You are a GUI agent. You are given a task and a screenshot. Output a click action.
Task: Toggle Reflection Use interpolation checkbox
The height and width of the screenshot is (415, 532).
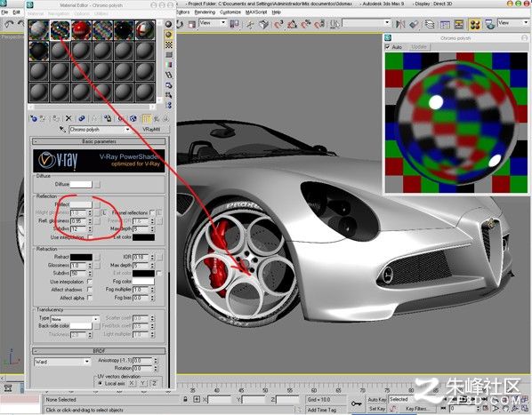pos(90,236)
